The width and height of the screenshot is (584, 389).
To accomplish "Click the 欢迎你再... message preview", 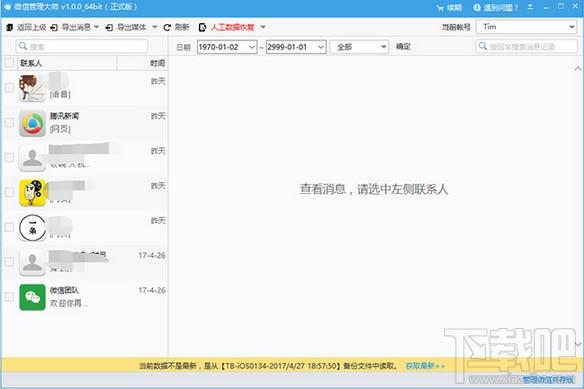I will click(69, 303).
